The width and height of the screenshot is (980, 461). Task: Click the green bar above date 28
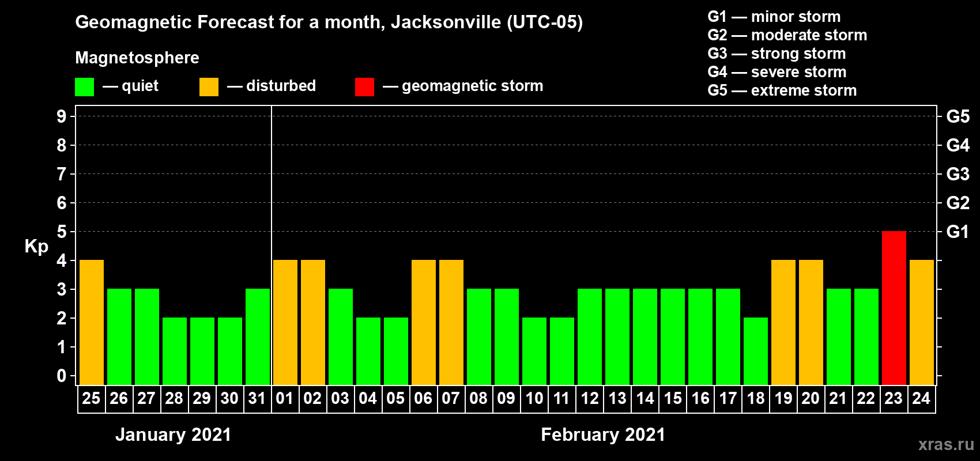pos(175,351)
